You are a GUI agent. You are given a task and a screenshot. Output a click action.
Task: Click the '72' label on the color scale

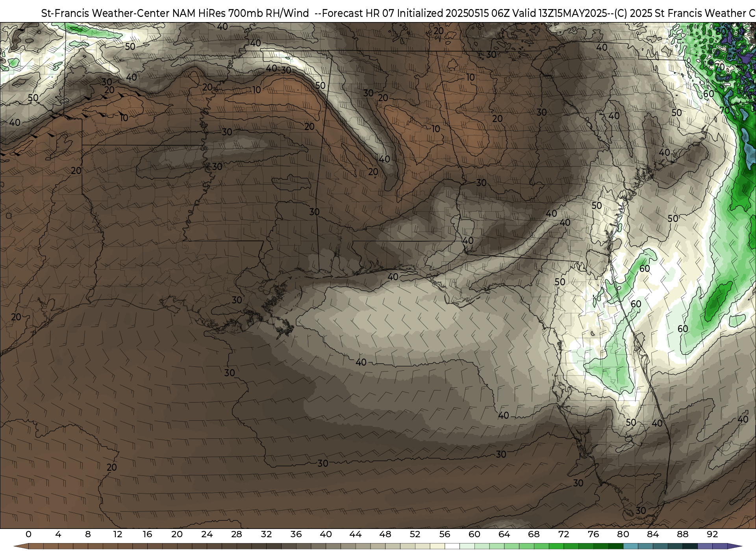563,534
